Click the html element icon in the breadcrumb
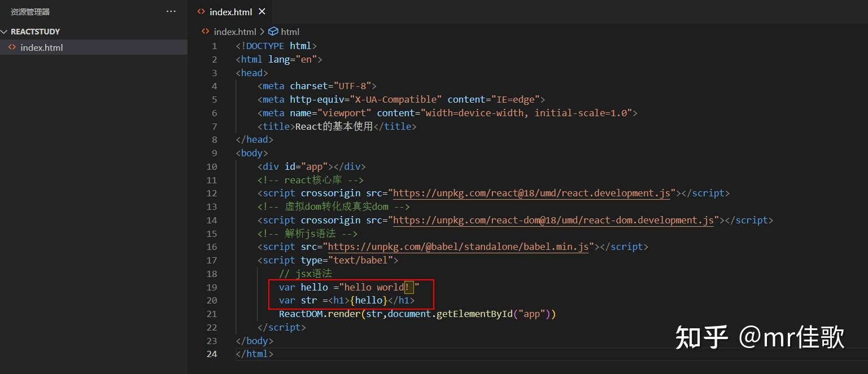Image resolution: width=868 pixels, height=374 pixels. 273,32
